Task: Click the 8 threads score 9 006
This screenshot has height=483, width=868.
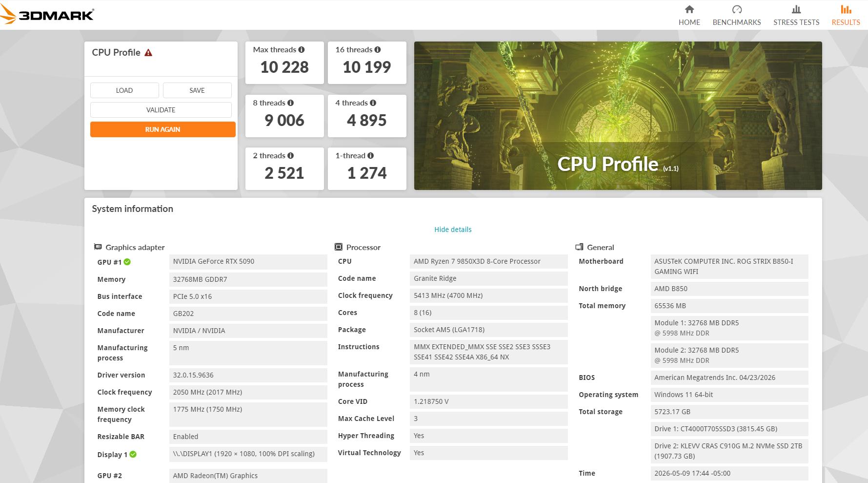Action: [x=284, y=120]
